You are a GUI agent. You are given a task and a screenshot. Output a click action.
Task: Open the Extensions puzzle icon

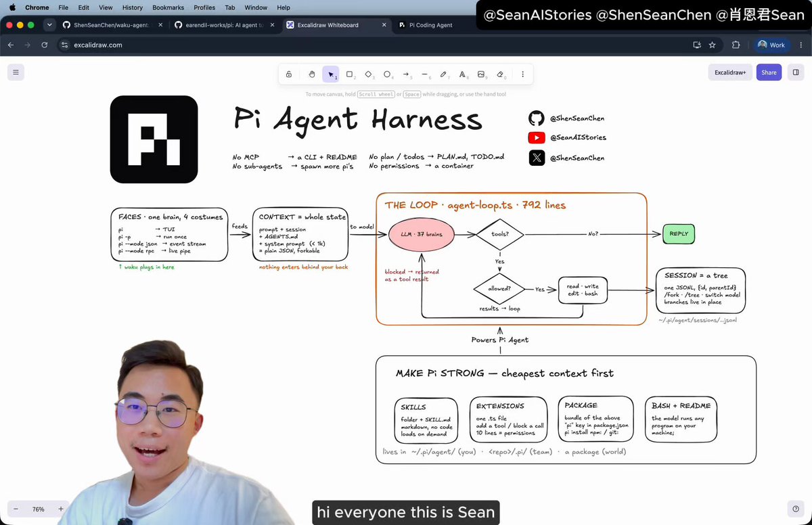(736, 45)
